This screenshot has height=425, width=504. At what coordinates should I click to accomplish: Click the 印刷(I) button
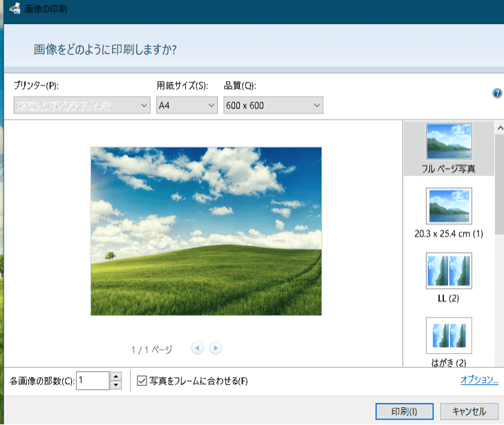point(404,411)
